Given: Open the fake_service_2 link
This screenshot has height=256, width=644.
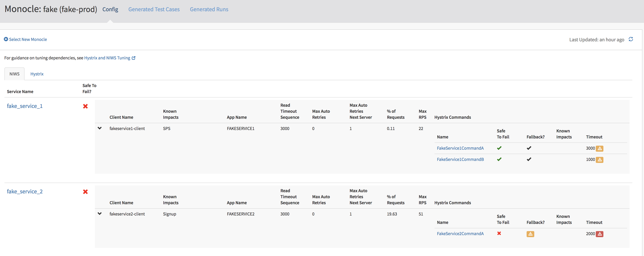Looking at the screenshot, I should (25, 191).
